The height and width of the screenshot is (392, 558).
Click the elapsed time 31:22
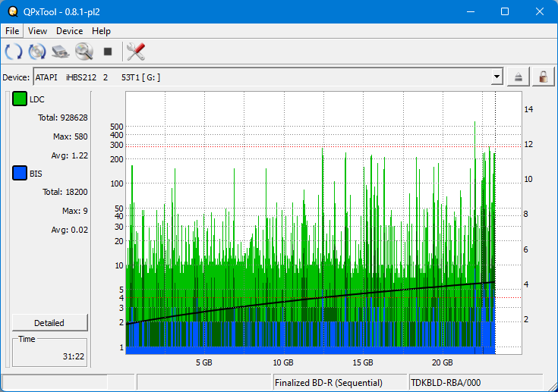click(74, 356)
